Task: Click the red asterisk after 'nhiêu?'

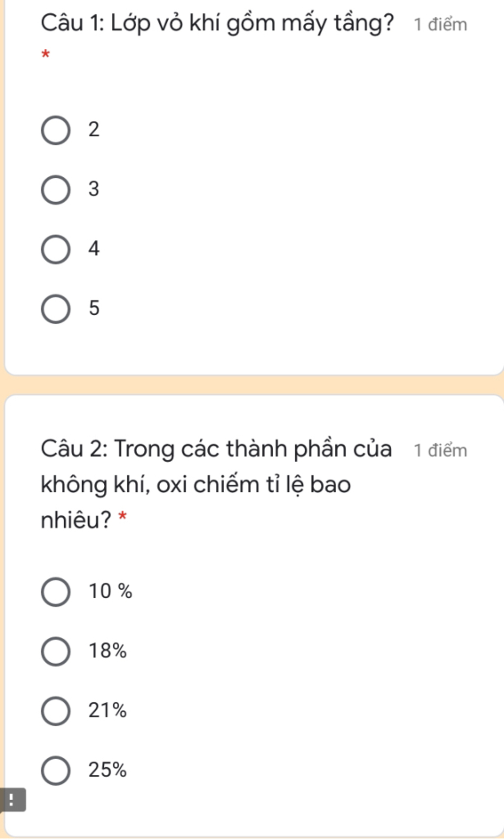Action: [123, 517]
